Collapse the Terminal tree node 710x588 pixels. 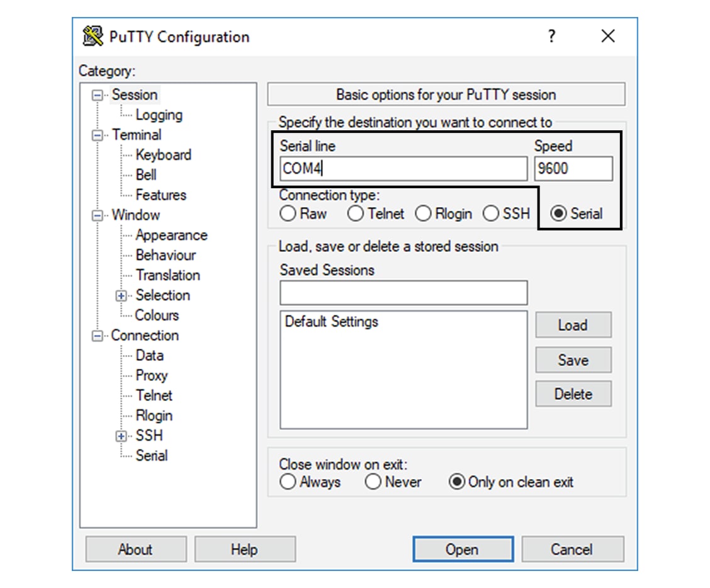pos(97,135)
